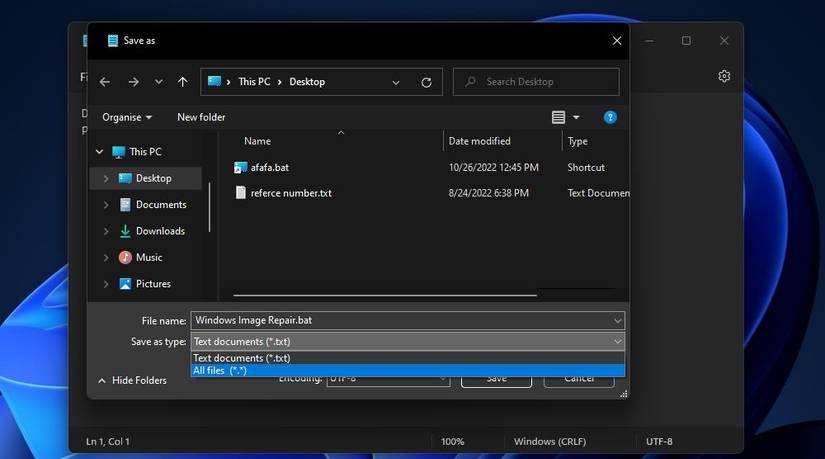The image size is (825, 459).
Task: Open Notepad settings gear icon
Action: pyautogui.click(x=724, y=76)
